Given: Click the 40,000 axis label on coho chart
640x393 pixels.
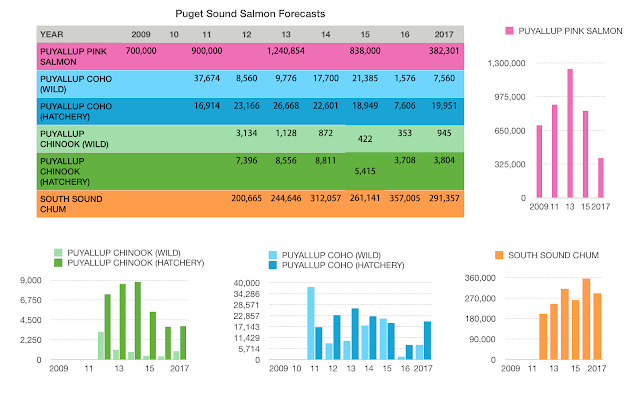Looking at the screenshot, I should click(x=247, y=283).
